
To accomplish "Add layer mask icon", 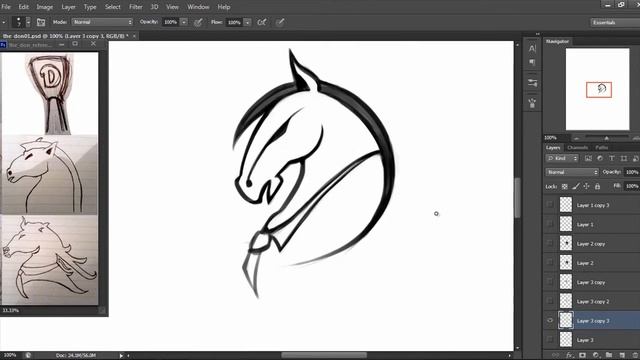I will click(x=582, y=355).
